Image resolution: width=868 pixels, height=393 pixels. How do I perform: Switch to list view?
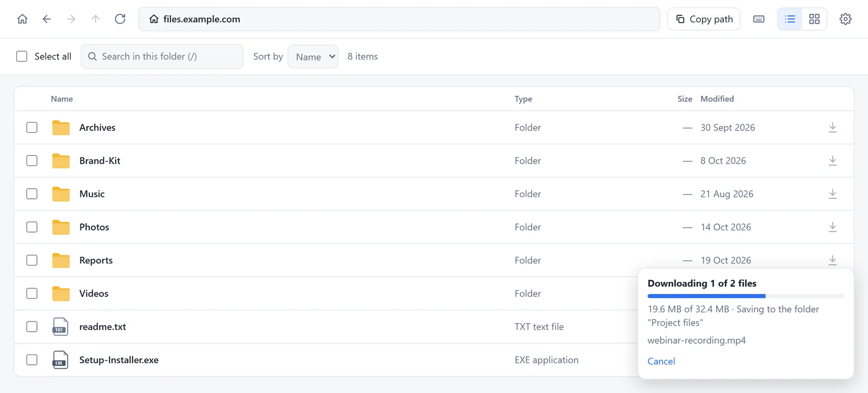[790, 19]
